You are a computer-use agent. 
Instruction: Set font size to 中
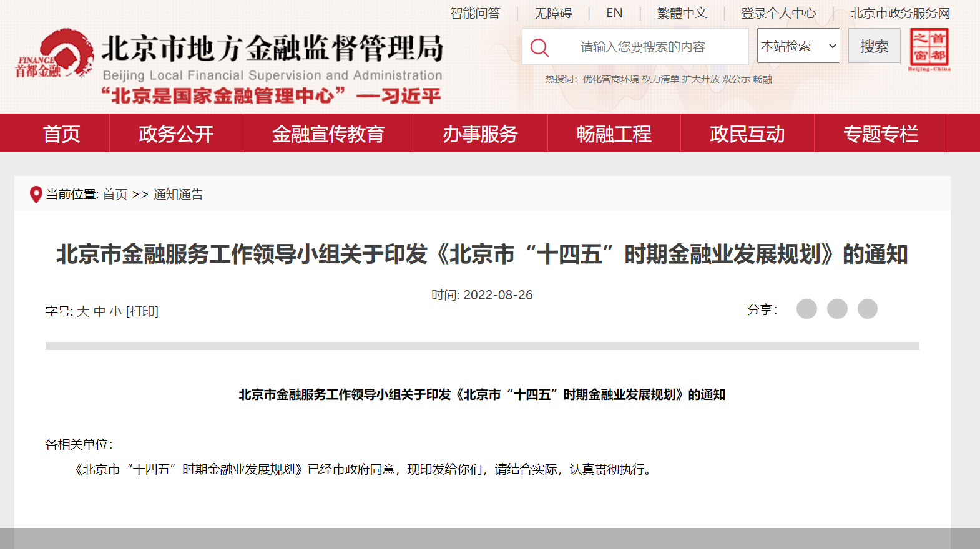[x=99, y=311]
